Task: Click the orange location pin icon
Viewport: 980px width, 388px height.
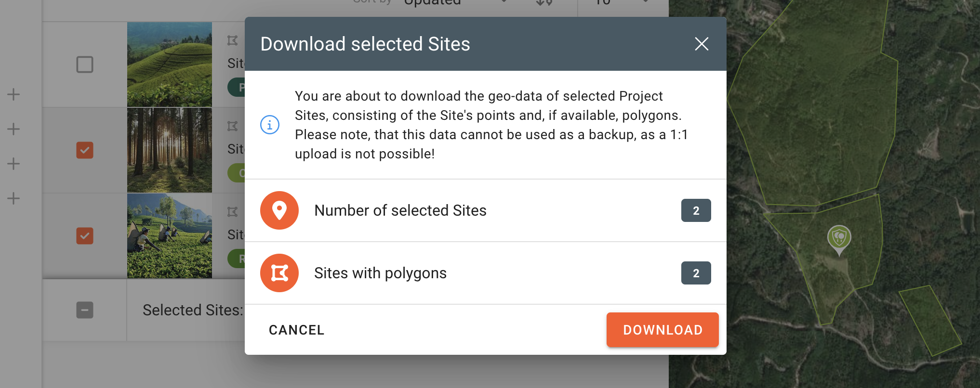Action: click(x=279, y=210)
